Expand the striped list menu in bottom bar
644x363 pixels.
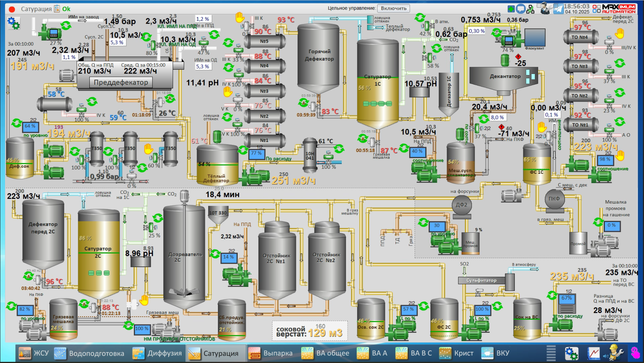[x=551, y=353]
